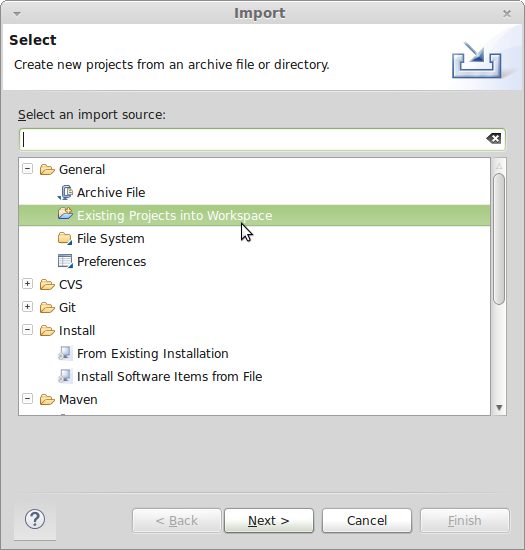Select the File System folder icon
This screenshot has width=525, height=550.
pyautogui.click(x=65, y=239)
